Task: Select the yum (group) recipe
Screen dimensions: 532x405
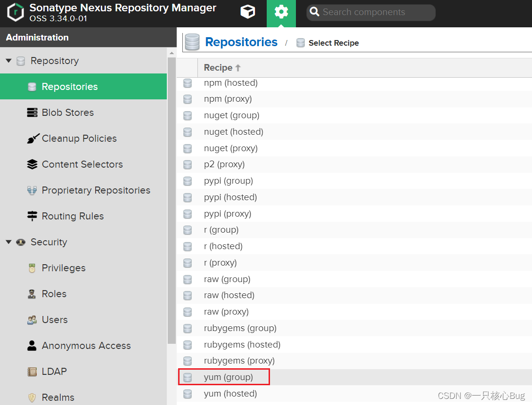Action: (x=354, y=377)
